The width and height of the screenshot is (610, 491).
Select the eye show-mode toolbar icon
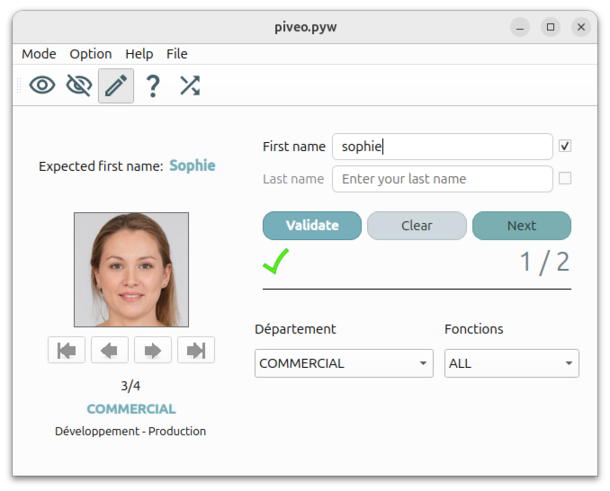42,85
